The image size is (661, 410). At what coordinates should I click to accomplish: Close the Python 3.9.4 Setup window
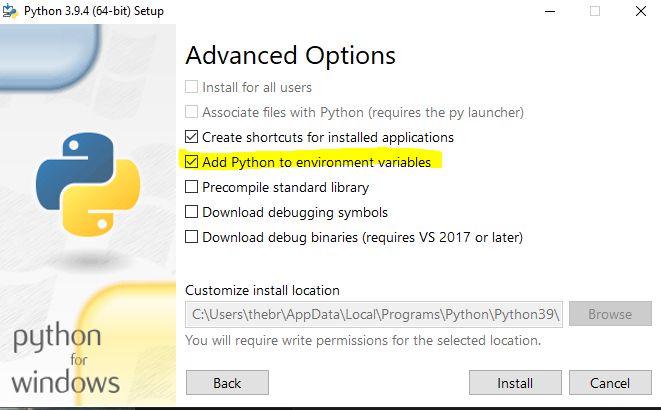[641, 11]
